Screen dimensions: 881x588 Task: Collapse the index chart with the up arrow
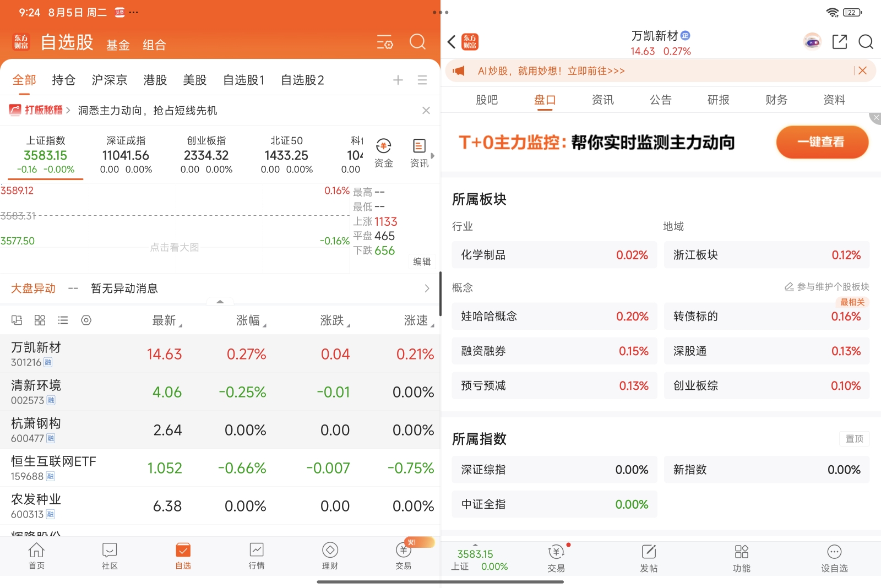click(220, 302)
